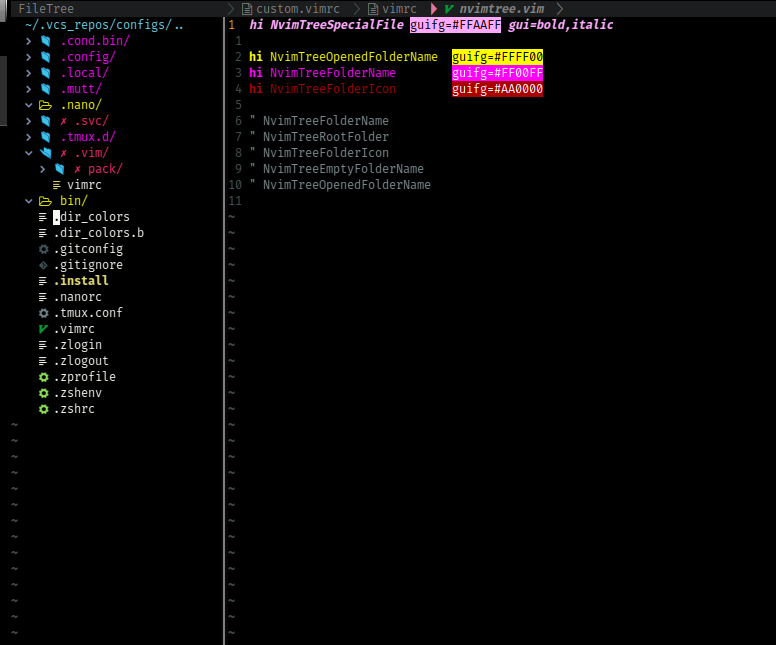Image resolution: width=776 pixels, height=645 pixels.
Task: Click the line number 11 in the gutter
Action: tap(235, 201)
